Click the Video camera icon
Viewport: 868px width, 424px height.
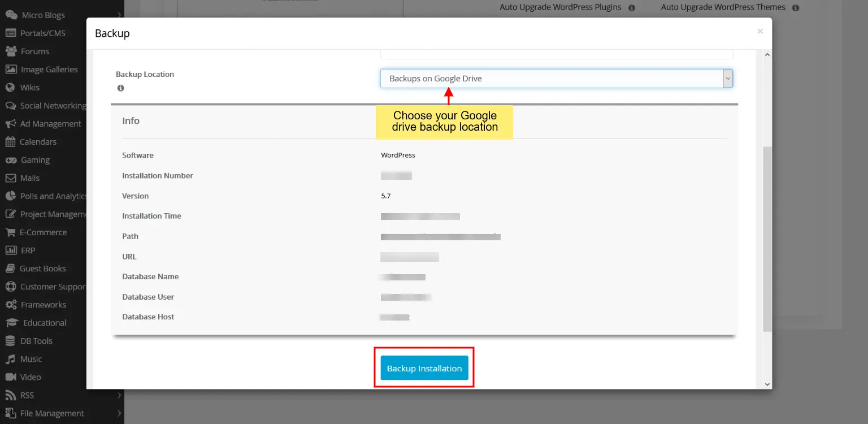coord(12,377)
